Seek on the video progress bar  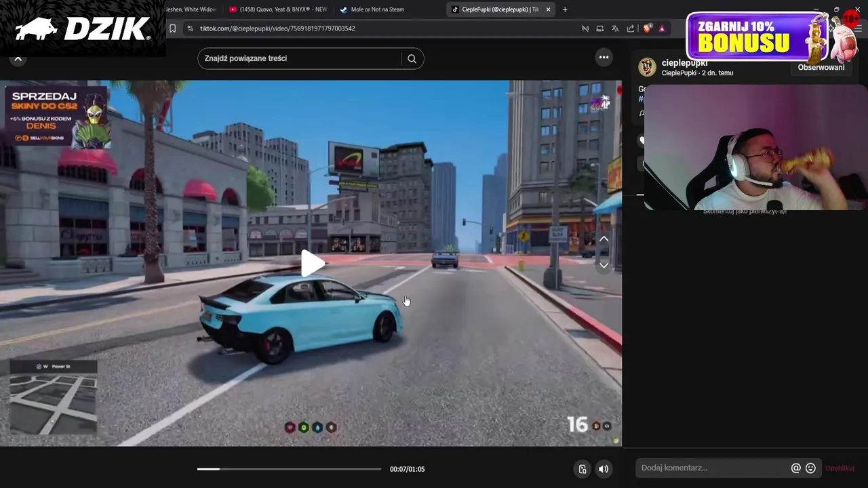(289, 469)
